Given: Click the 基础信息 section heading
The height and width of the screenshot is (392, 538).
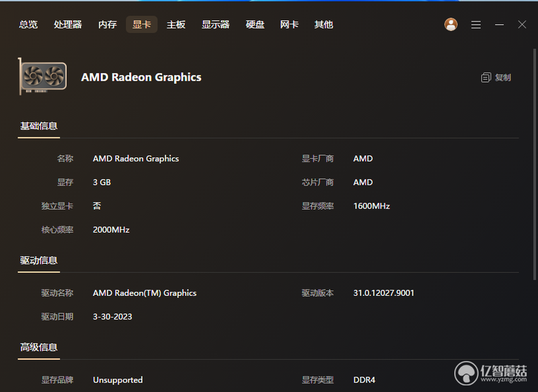Looking at the screenshot, I should pyautogui.click(x=39, y=126).
